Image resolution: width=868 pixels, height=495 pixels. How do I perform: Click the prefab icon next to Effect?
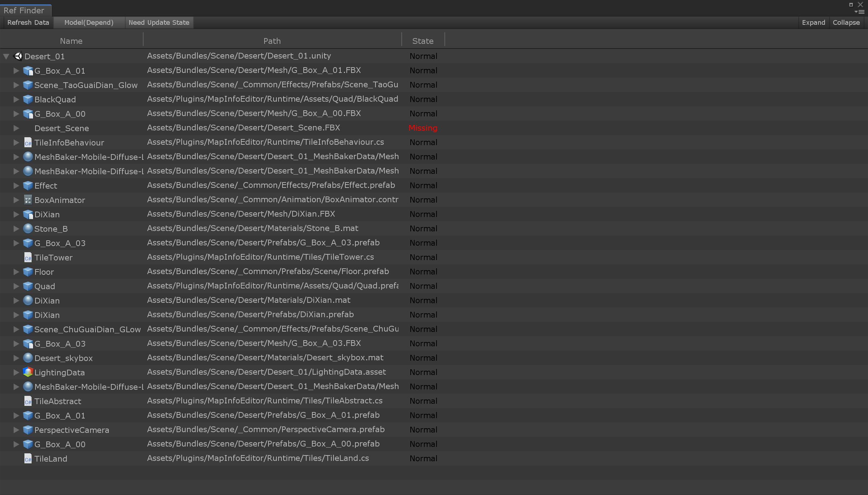tap(28, 186)
